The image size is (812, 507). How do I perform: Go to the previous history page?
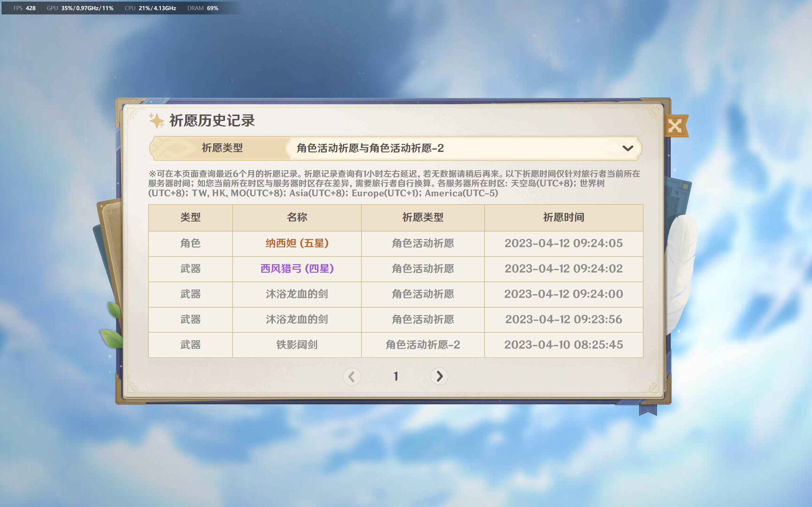point(352,376)
